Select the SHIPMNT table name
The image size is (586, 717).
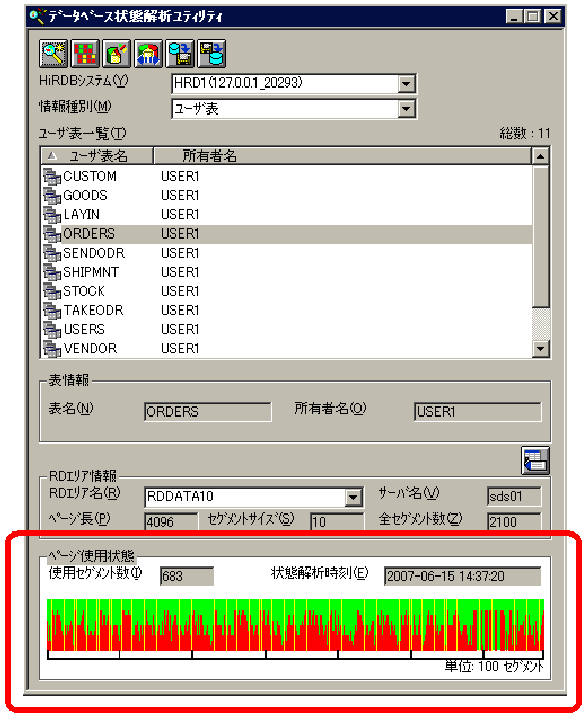pyautogui.click(x=91, y=273)
